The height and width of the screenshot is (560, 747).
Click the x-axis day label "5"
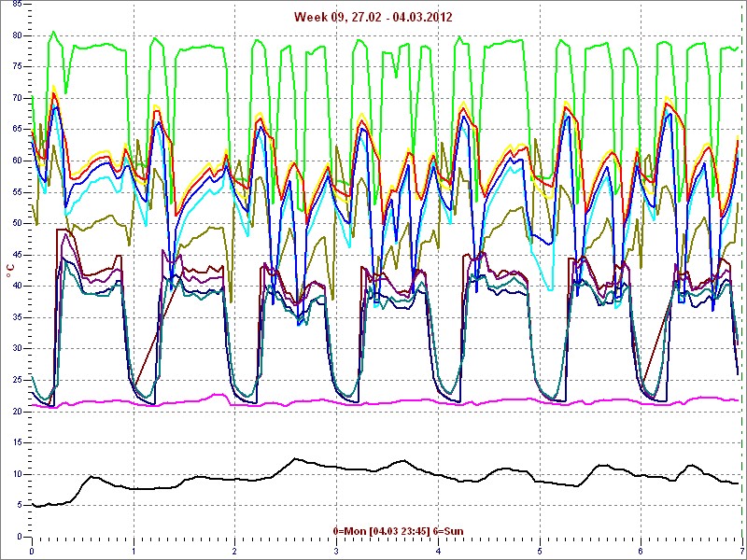540,552
